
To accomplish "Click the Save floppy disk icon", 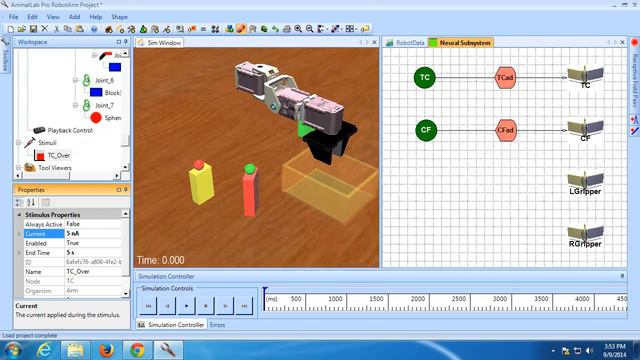I will [33, 29].
